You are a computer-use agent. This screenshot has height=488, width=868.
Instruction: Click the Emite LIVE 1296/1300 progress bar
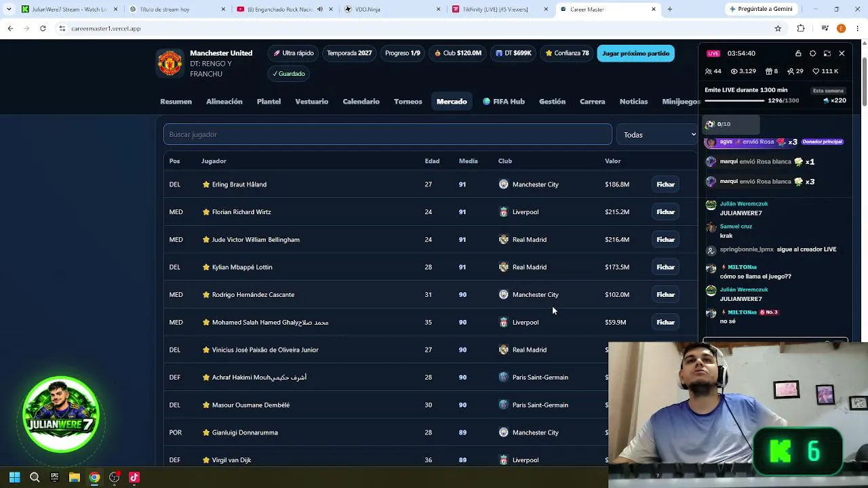pos(734,101)
